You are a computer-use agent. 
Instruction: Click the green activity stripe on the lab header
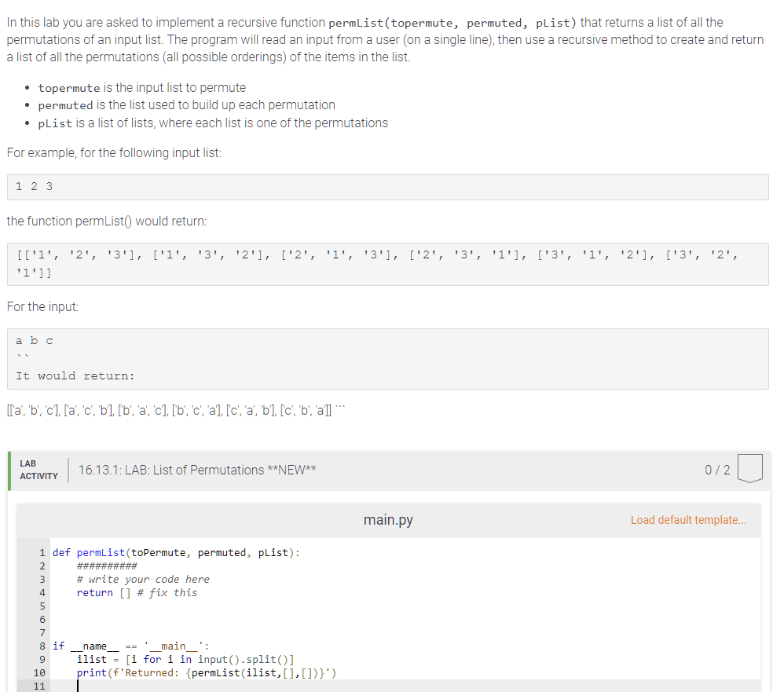(x=8, y=470)
